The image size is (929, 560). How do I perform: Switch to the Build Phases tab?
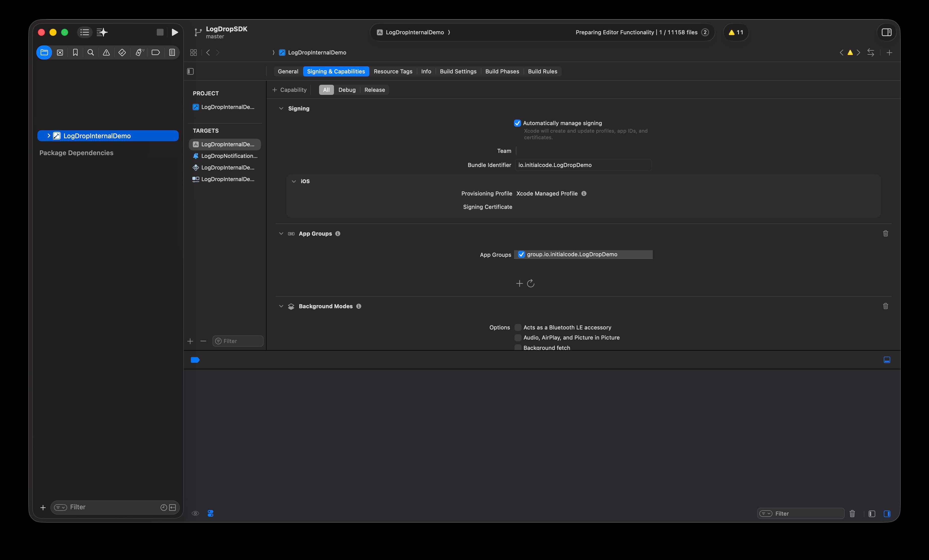click(502, 71)
